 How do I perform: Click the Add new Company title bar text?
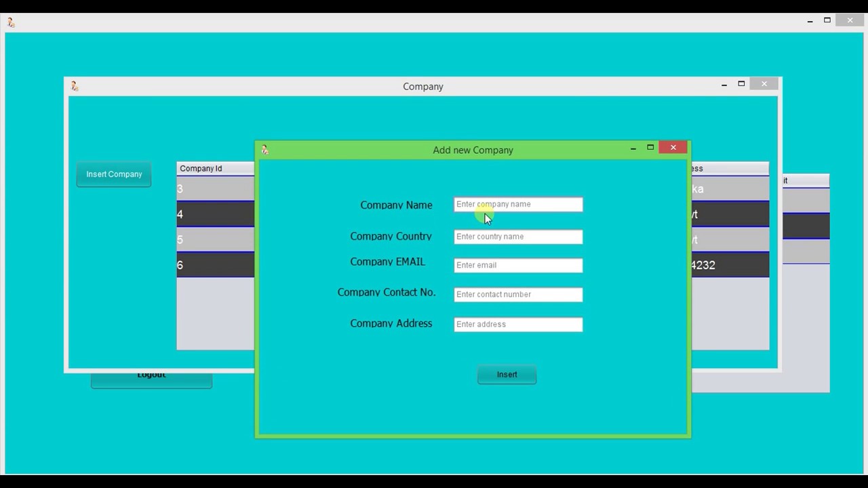(x=473, y=150)
